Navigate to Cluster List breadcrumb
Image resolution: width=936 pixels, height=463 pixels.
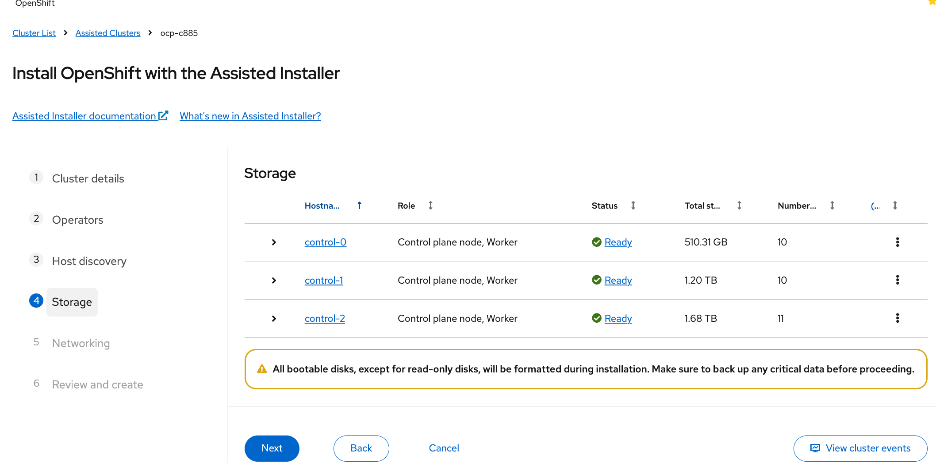click(x=34, y=33)
